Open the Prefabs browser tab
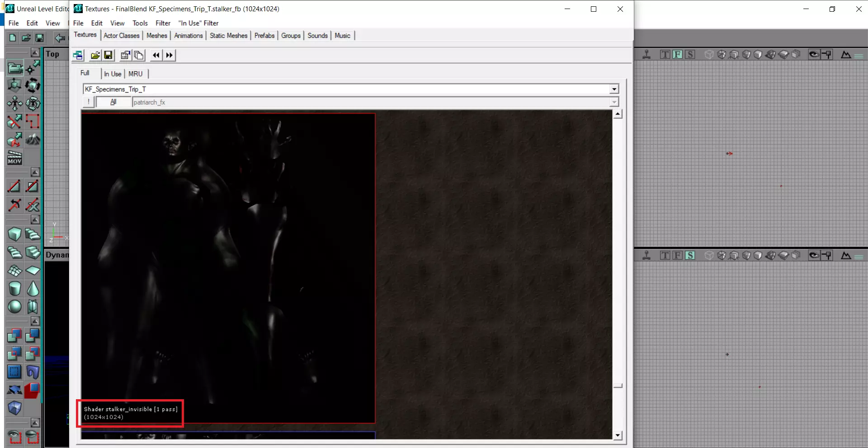Image resolution: width=868 pixels, height=448 pixels. [x=264, y=36]
